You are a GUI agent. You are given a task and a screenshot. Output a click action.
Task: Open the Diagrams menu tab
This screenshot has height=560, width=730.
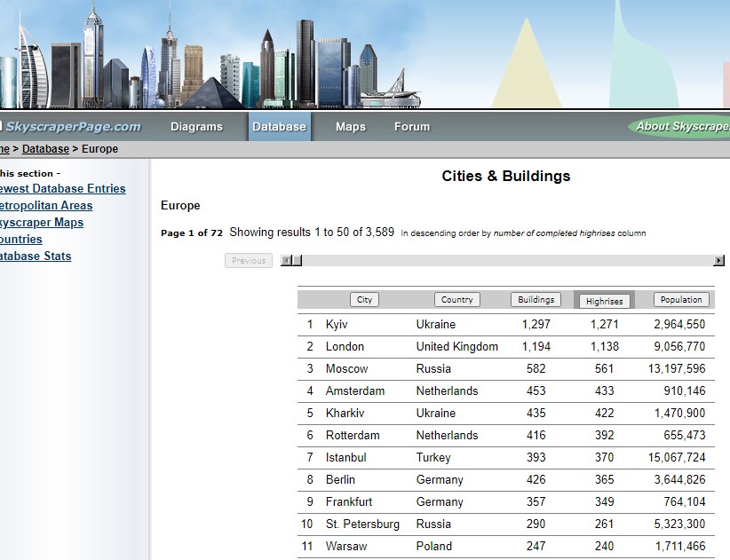tap(196, 127)
